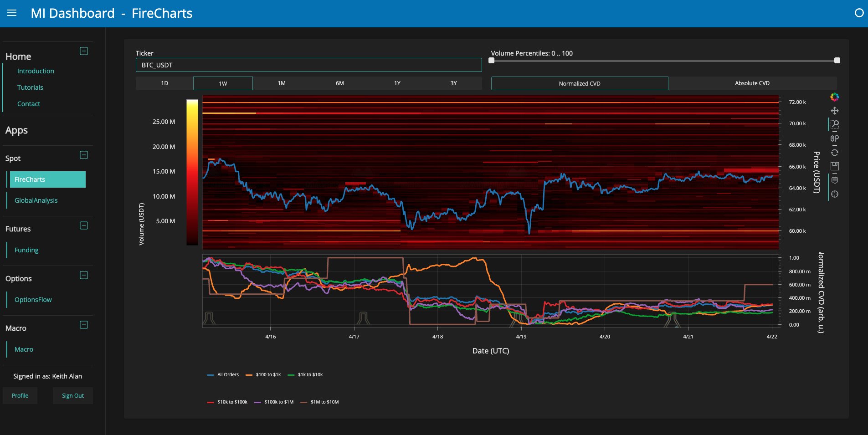Click the Sign Out button
The image size is (868, 435).
[x=73, y=395]
